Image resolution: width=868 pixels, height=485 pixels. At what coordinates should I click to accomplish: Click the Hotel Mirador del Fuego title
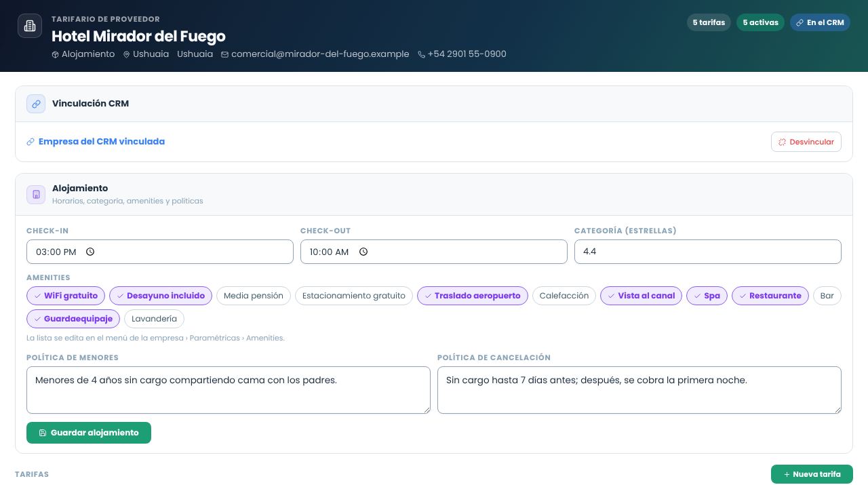pos(138,36)
